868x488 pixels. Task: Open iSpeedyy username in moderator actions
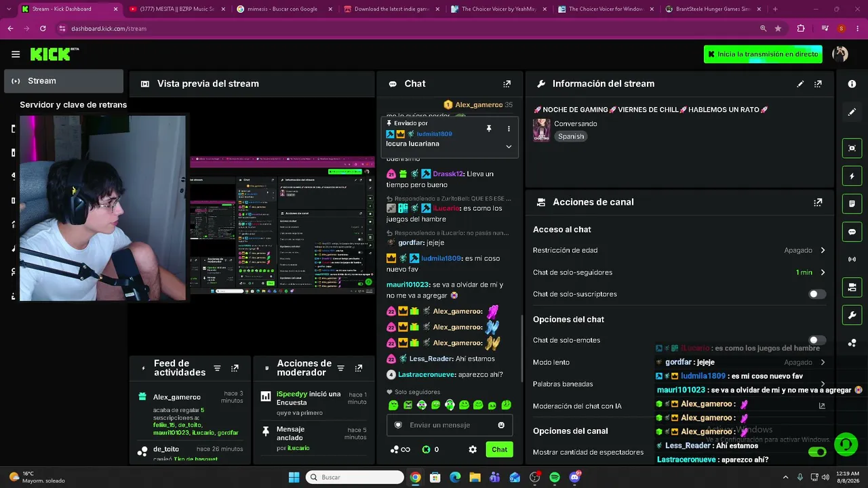click(x=292, y=394)
